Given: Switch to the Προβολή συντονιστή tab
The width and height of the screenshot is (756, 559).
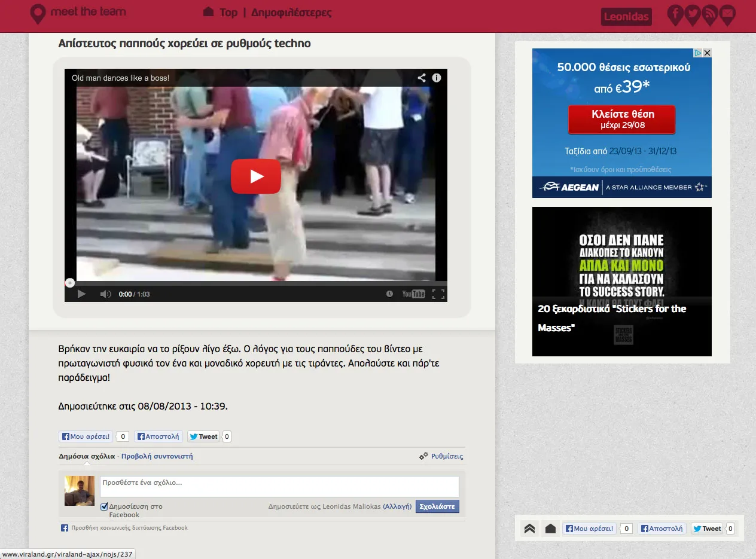Looking at the screenshot, I should pyautogui.click(x=157, y=456).
